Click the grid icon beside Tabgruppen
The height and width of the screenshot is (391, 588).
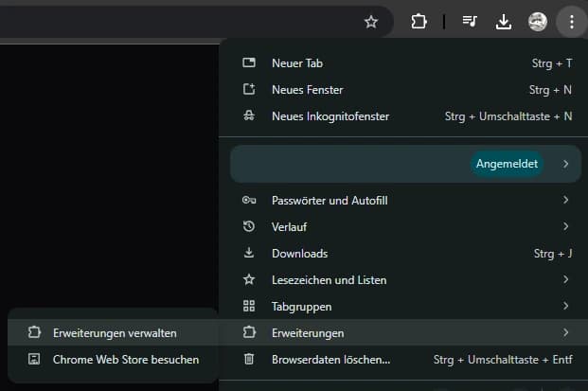tap(249, 307)
